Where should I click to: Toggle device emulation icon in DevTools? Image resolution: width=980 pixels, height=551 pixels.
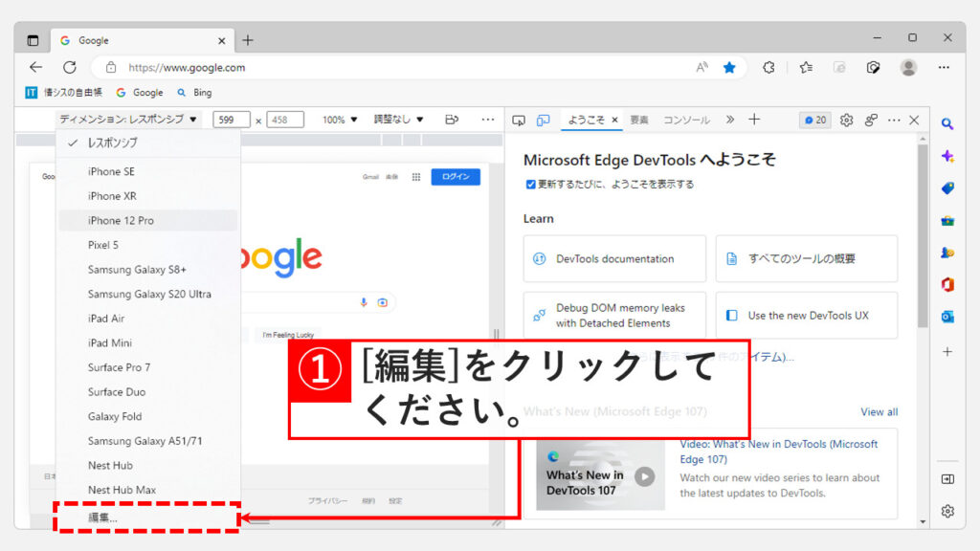pyautogui.click(x=544, y=120)
